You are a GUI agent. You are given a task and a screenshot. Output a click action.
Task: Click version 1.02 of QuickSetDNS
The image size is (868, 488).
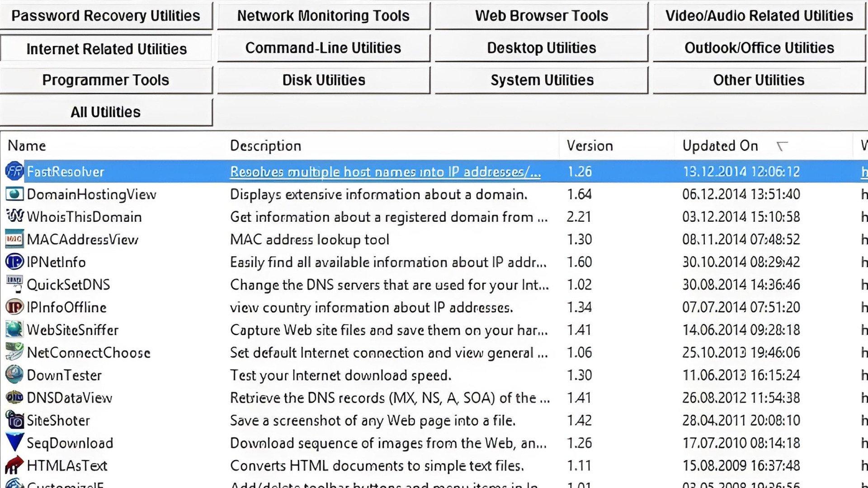(x=580, y=285)
